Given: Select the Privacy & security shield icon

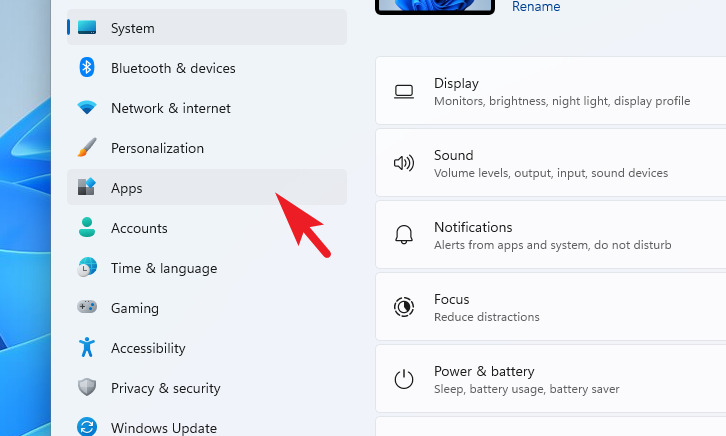Looking at the screenshot, I should coord(87,387).
